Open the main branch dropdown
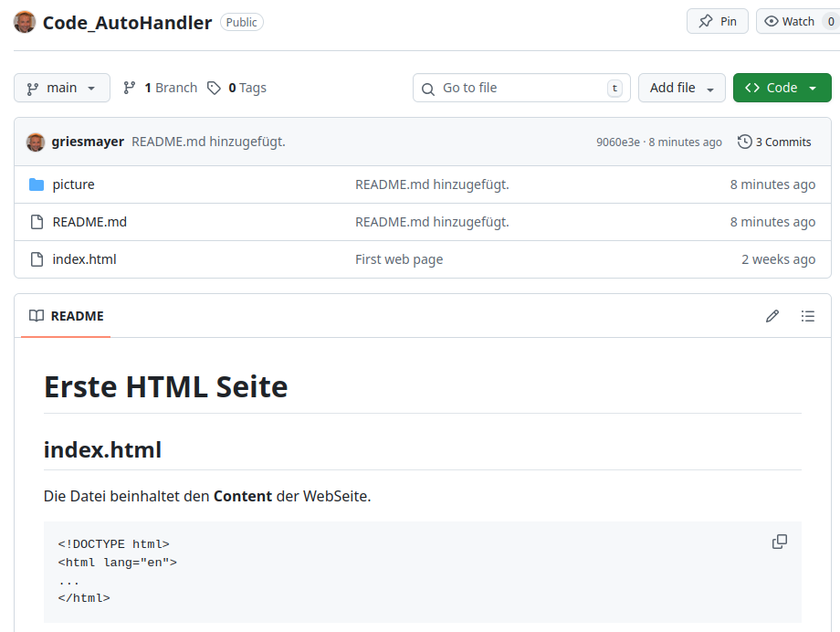This screenshot has height=632, width=840. [61, 88]
